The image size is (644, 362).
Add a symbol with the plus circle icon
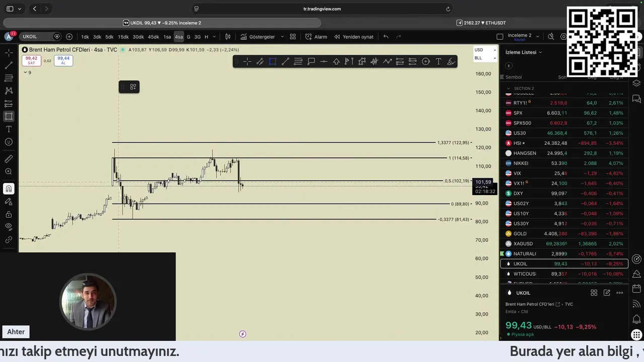click(x=69, y=37)
